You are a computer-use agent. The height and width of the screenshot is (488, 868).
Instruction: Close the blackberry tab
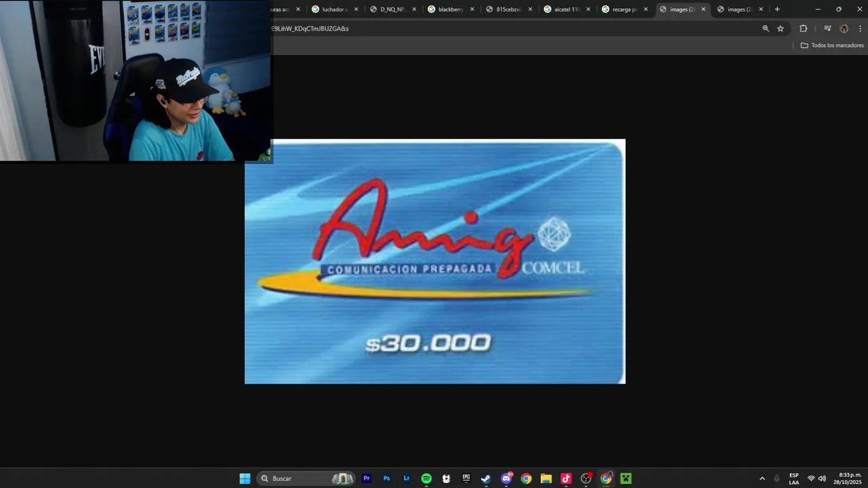(x=472, y=9)
